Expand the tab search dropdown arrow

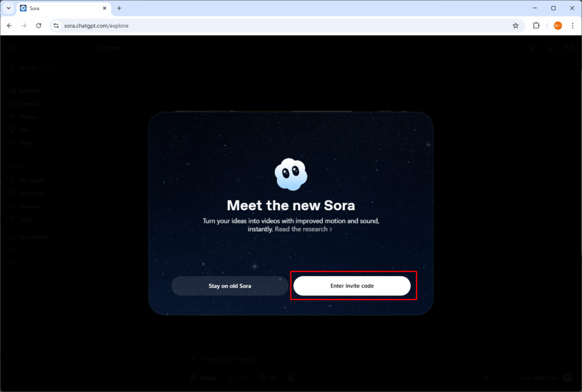[x=8, y=9]
